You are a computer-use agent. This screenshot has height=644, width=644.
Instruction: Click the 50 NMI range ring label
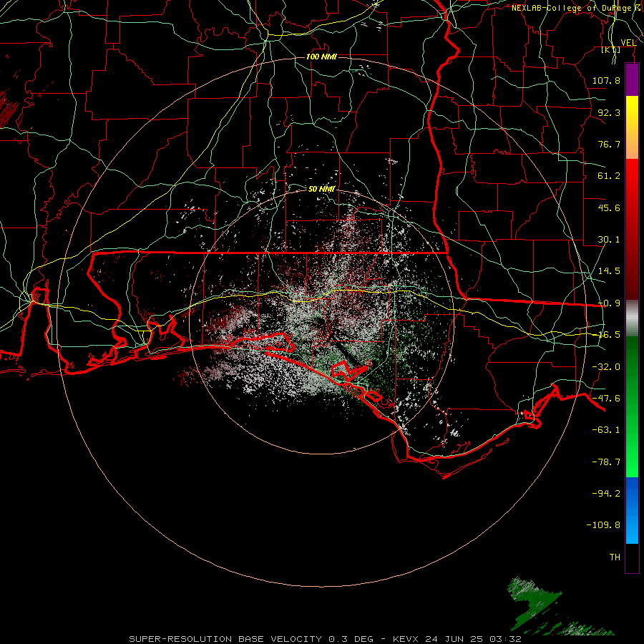point(321,189)
